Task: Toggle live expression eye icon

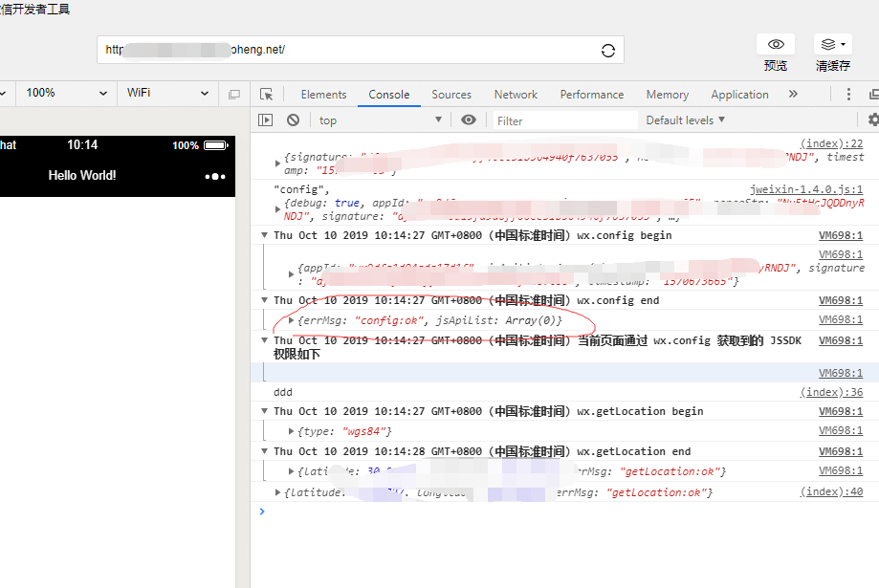Action: pyautogui.click(x=469, y=120)
